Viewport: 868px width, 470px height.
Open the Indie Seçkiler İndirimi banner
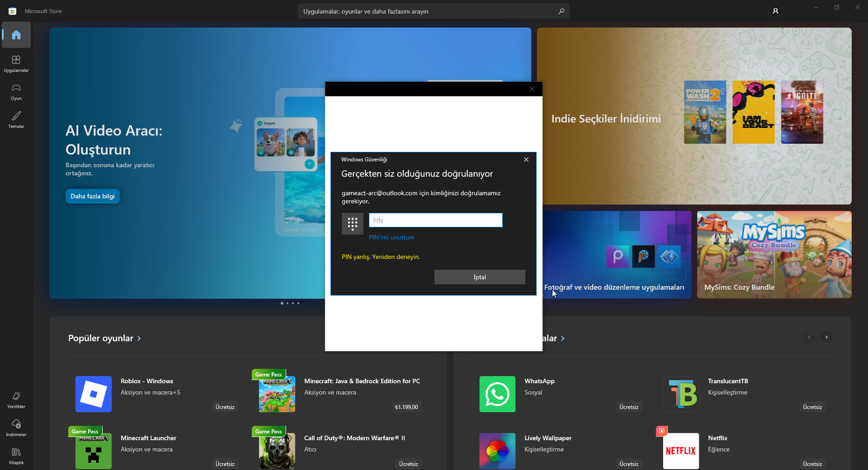[694, 116]
